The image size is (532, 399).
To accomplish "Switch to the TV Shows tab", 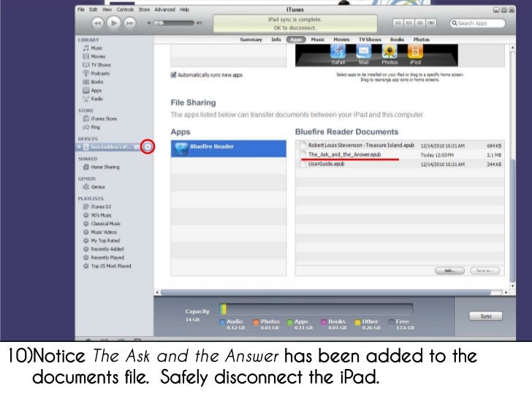I will coord(370,39).
